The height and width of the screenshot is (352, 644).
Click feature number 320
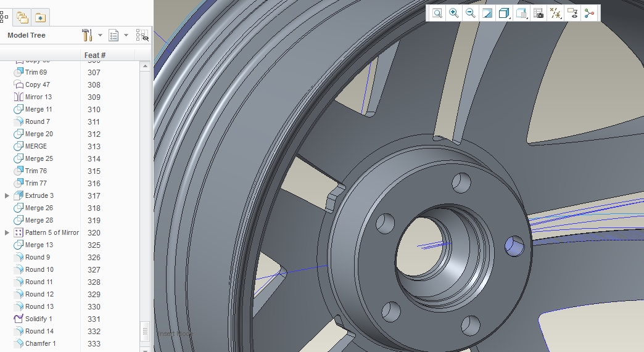coord(94,232)
